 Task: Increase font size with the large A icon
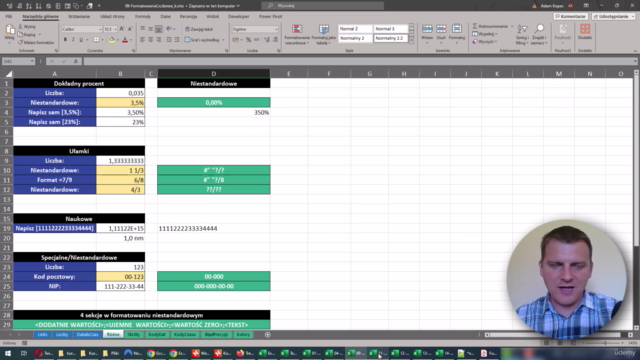(x=122, y=29)
